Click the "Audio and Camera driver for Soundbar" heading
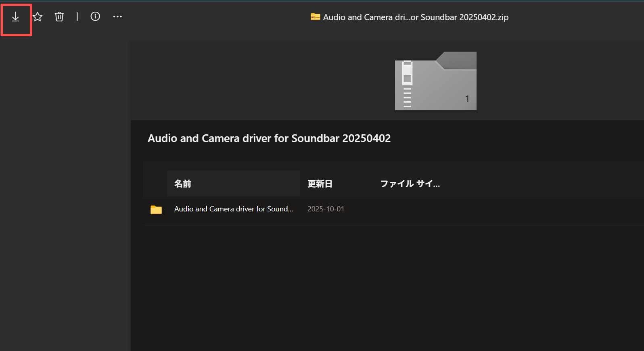 point(269,138)
